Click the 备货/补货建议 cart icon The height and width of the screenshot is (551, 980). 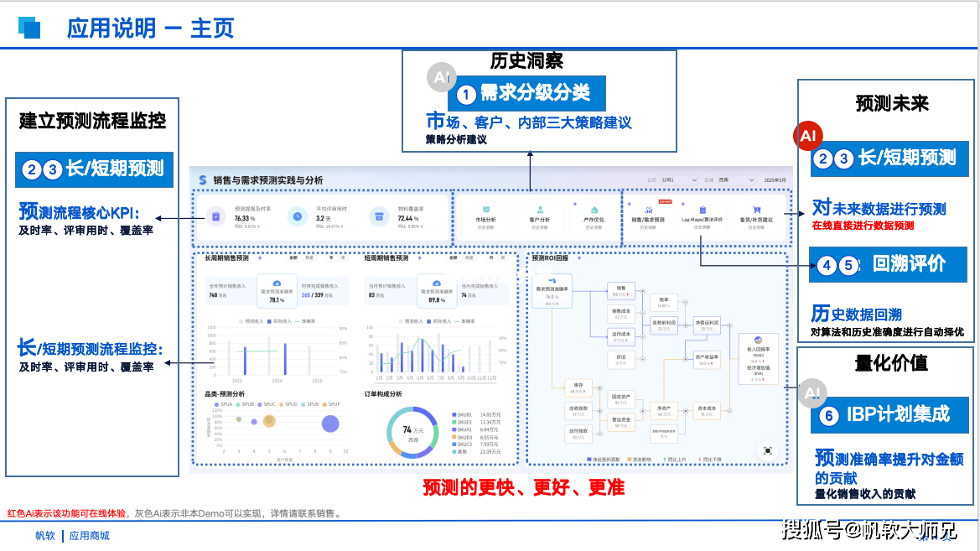coord(755,209)
